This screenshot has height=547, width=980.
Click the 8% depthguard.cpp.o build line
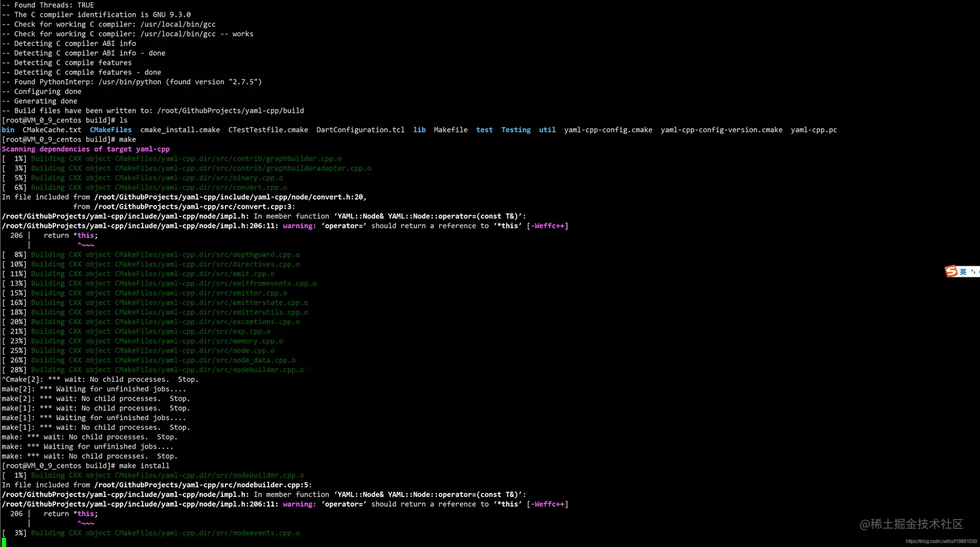[x=151, y=255]
